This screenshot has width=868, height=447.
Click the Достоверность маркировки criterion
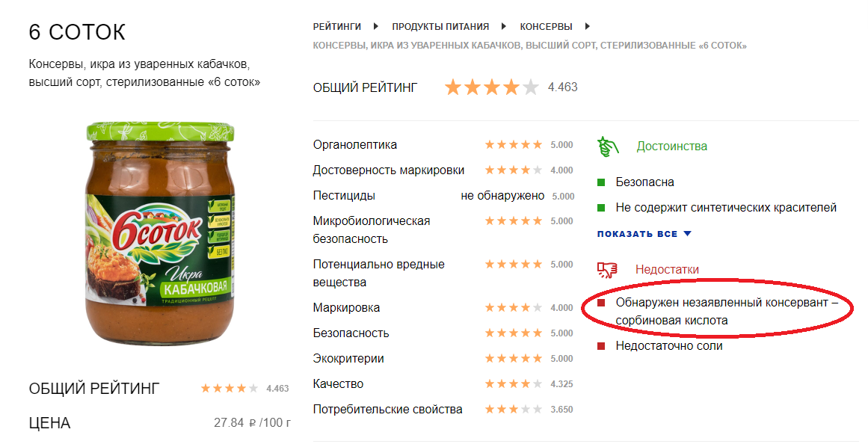[389, 170]
